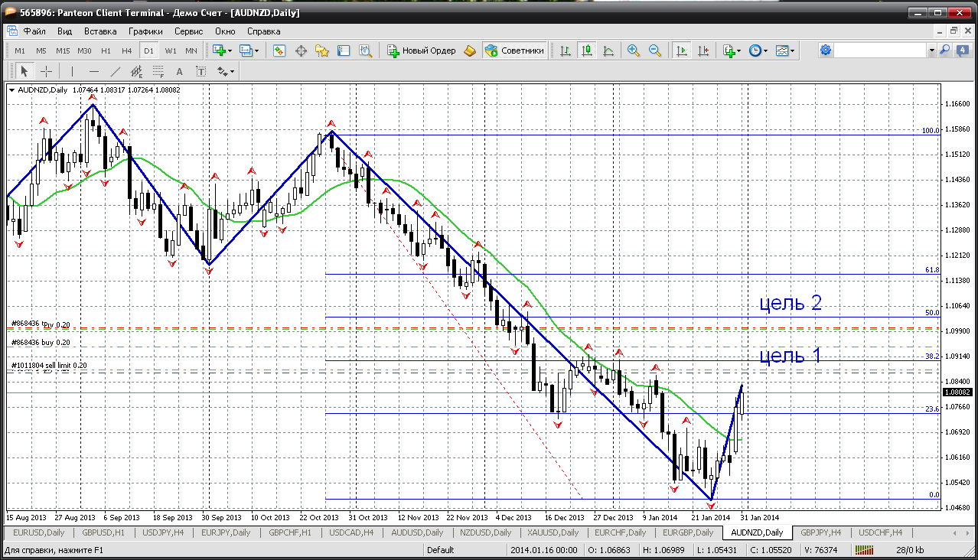Draw a horizontal line tool
This screenshot has width=978, height=560.
(x=94, y=71)
